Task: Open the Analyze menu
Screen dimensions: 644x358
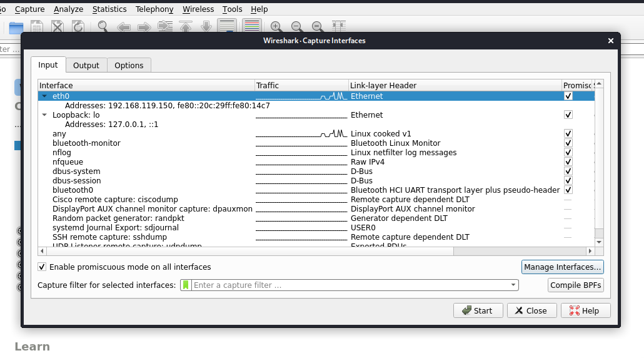Action: [x=69, y=9]
